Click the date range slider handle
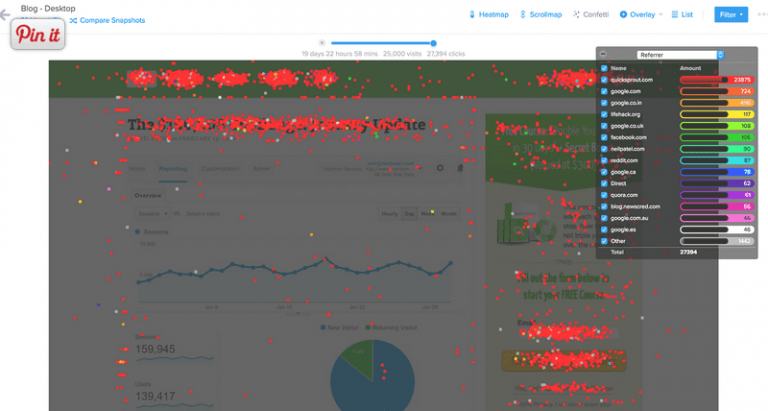 coord(432,43)
